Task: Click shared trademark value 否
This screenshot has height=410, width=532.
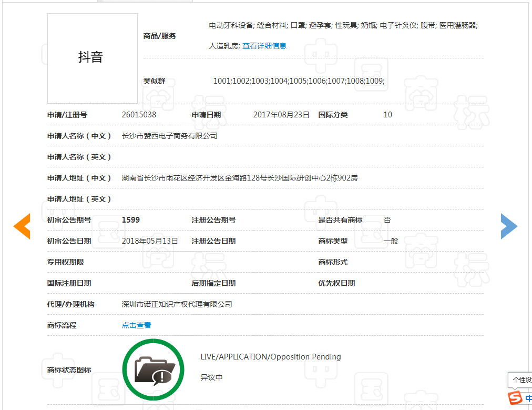Action: (x=387, y=220)
